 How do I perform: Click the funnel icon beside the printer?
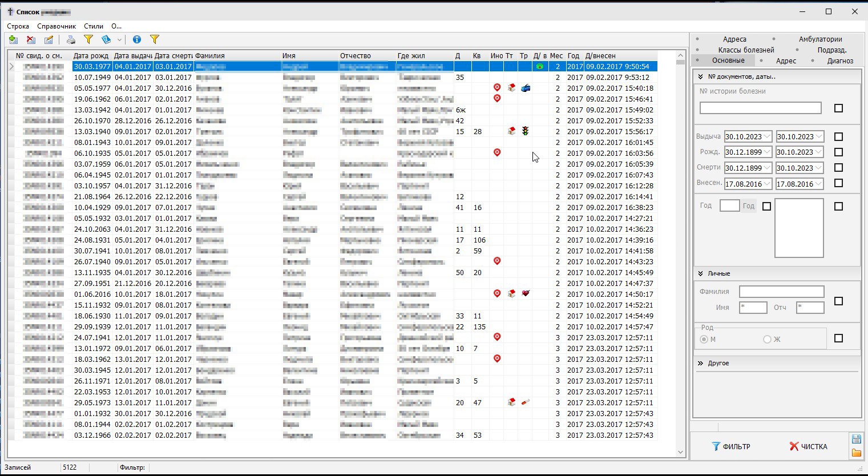pyautogui.click(x=88, y=39)
